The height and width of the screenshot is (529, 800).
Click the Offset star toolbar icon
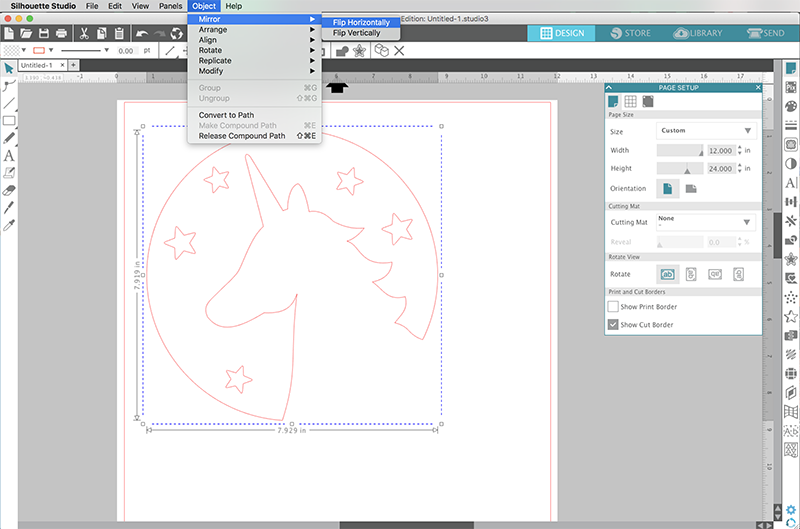(x=359, y=51)
